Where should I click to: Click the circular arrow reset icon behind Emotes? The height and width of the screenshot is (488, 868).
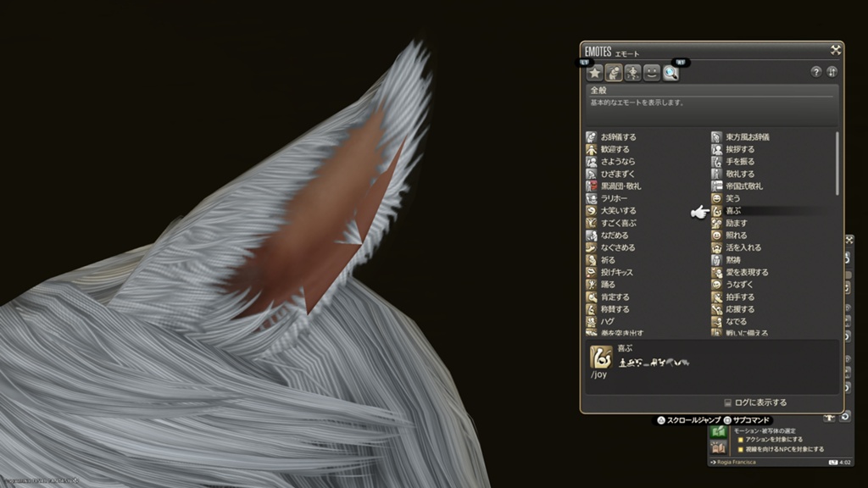coord(845,416)
